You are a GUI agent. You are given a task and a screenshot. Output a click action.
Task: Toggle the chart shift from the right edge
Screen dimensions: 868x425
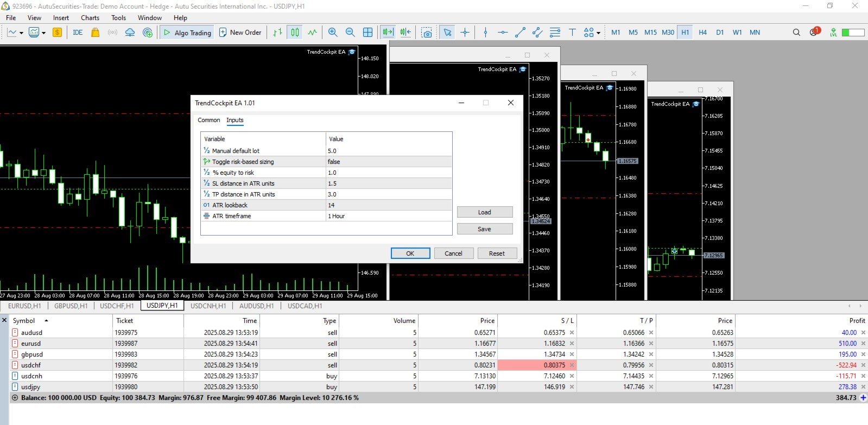[x=406, y=33]
